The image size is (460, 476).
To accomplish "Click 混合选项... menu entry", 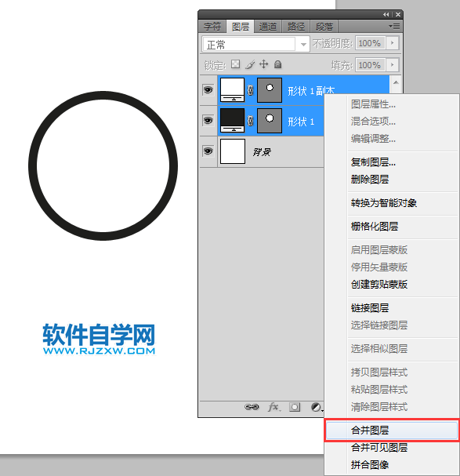I will coord(392,122).
